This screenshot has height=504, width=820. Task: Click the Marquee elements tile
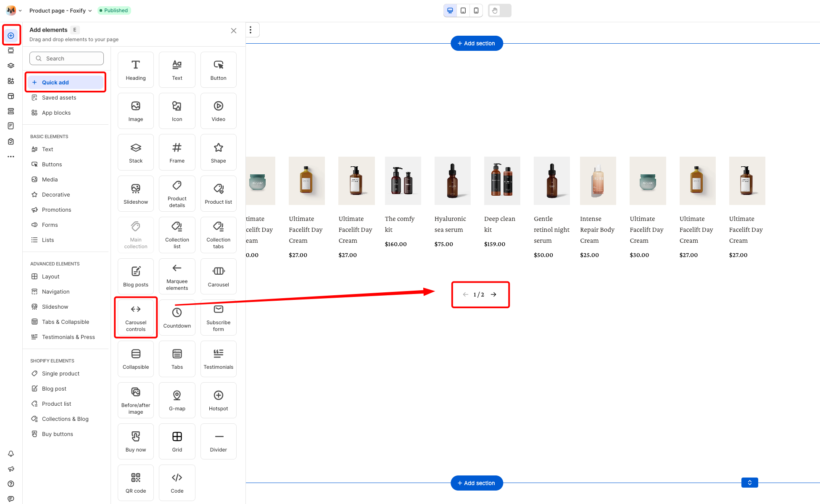click(x=177, y=276)
